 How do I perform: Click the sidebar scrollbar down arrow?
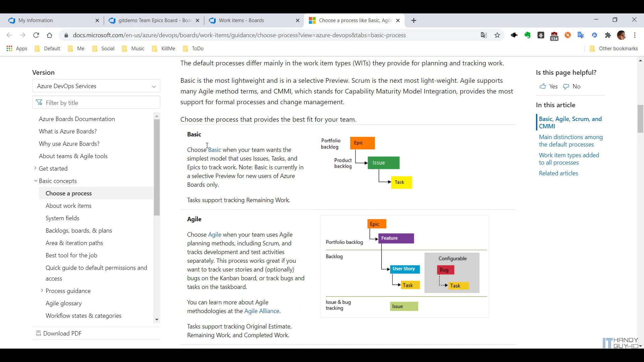157,320
